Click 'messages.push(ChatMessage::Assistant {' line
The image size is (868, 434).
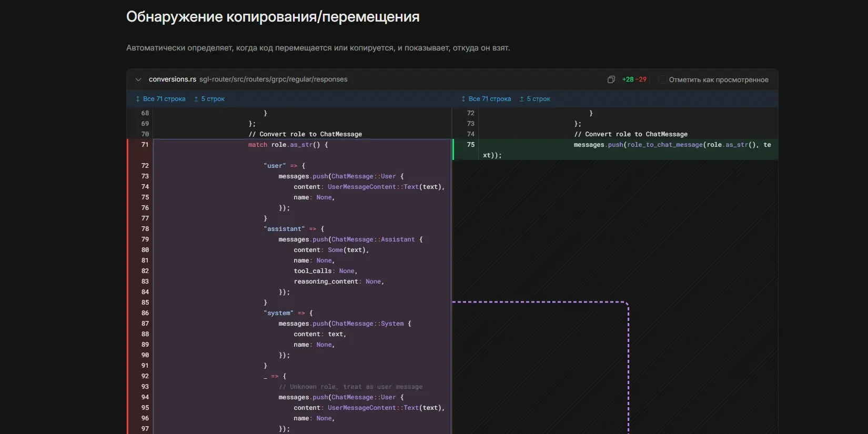(350, 239)
